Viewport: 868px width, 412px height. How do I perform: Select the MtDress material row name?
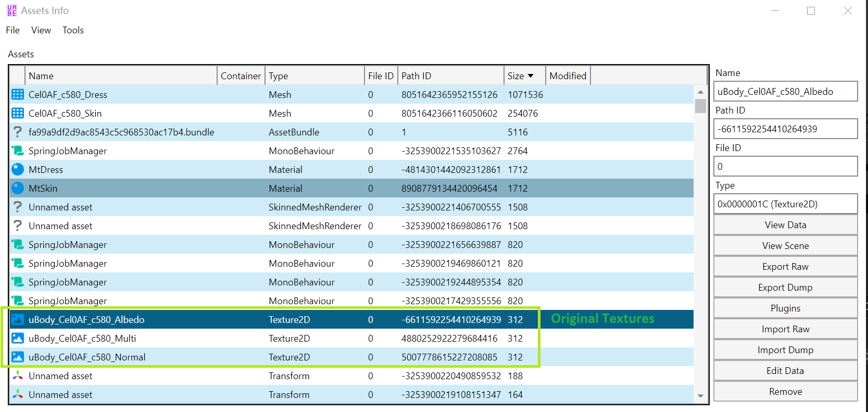pos(46,170)
